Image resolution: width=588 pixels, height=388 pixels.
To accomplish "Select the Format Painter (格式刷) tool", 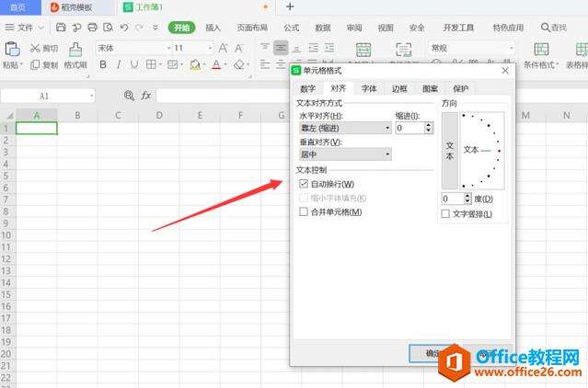I will [x=75, y=55].
